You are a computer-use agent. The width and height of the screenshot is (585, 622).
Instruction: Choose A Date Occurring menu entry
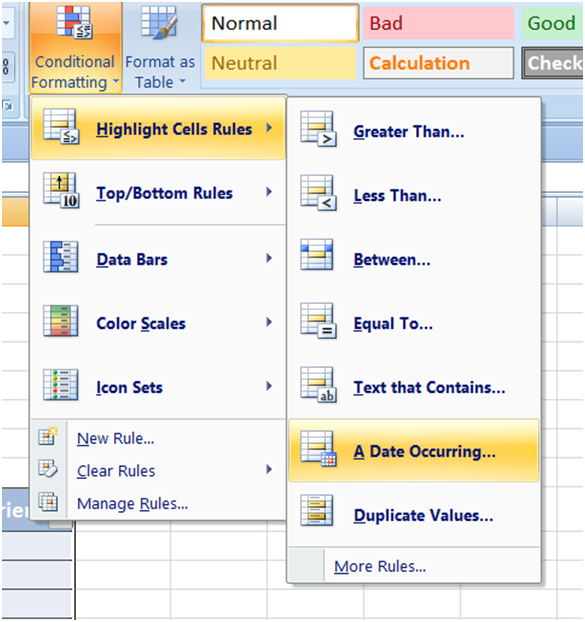(414, 451)
